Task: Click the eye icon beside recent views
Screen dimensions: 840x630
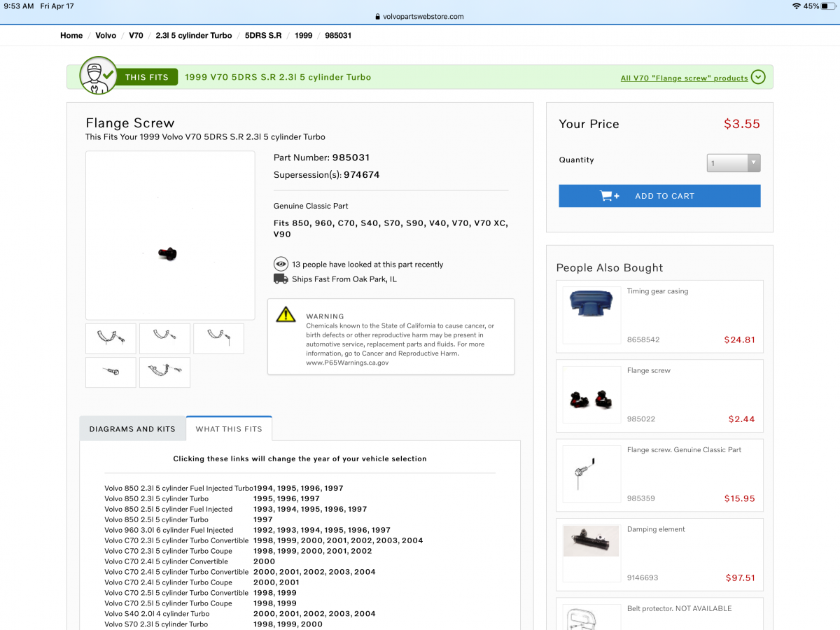Action: pyautogui.click(x=281, y=265)
